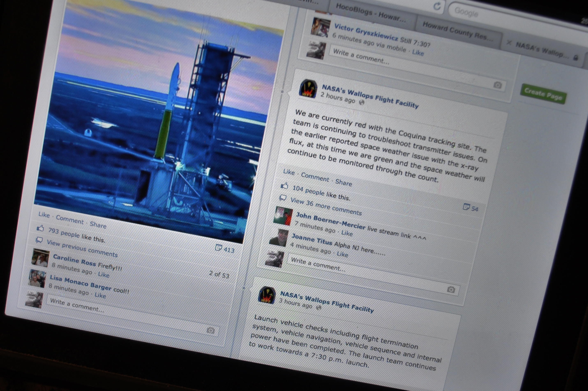
Task: Switch to Howard County Res tab
Action: tap(457, 31)
